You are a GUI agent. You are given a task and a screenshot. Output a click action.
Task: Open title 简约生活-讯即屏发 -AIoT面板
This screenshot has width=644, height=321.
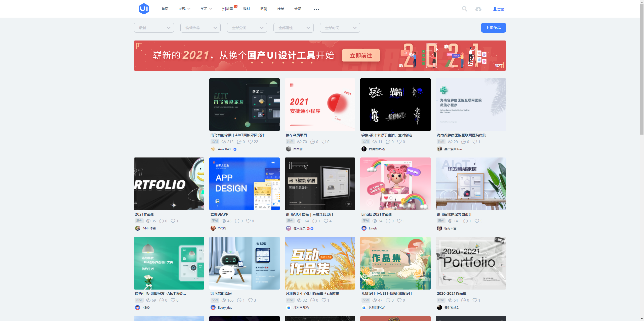(x=160, y=294)
